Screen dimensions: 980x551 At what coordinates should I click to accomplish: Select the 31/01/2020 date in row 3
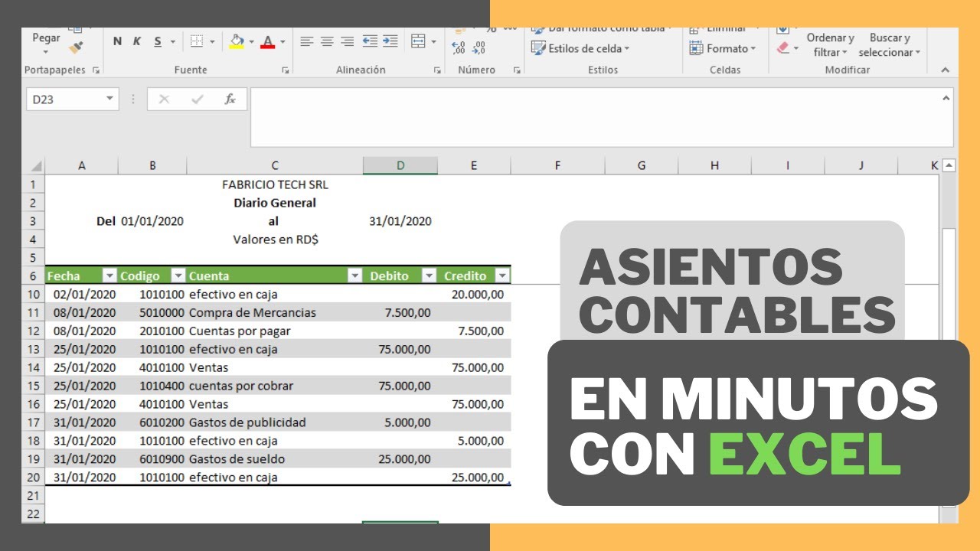[x=400, y=221]
